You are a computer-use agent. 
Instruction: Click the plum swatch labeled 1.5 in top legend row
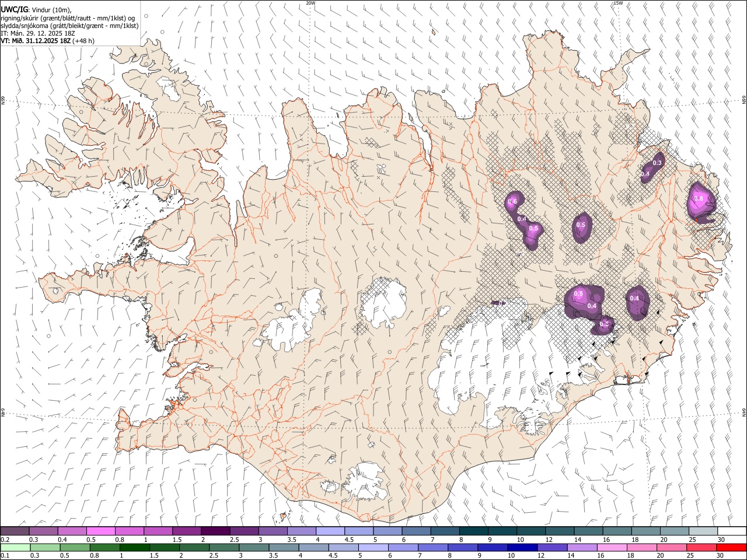click(x=187, y=531)
